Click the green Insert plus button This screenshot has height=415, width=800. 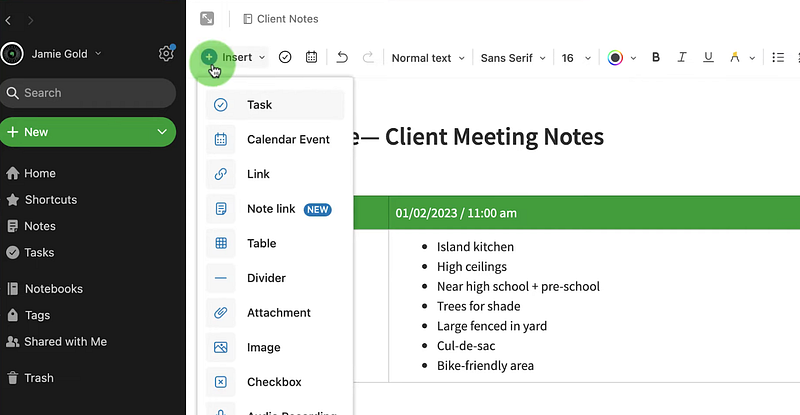click(x=209, y=57)
